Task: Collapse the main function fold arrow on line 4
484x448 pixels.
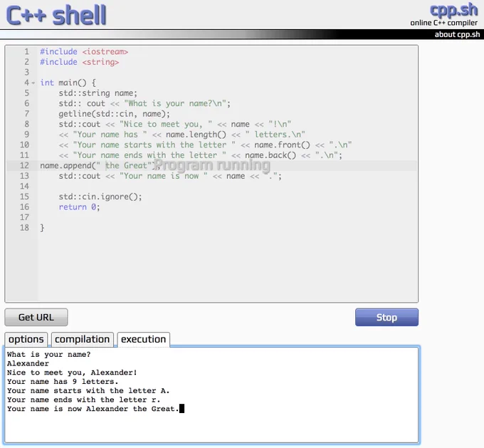Action: (33, 83)
